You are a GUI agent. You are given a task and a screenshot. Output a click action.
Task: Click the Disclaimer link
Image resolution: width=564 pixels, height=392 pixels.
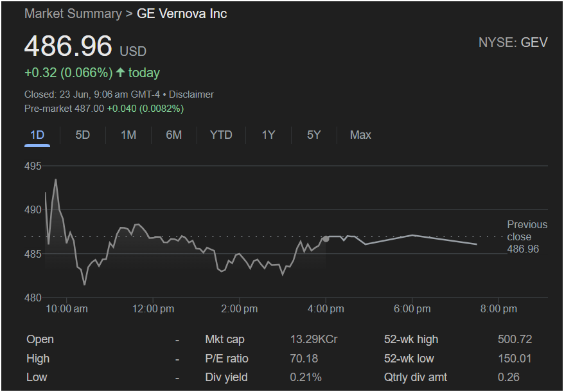[x=191, y=94]
